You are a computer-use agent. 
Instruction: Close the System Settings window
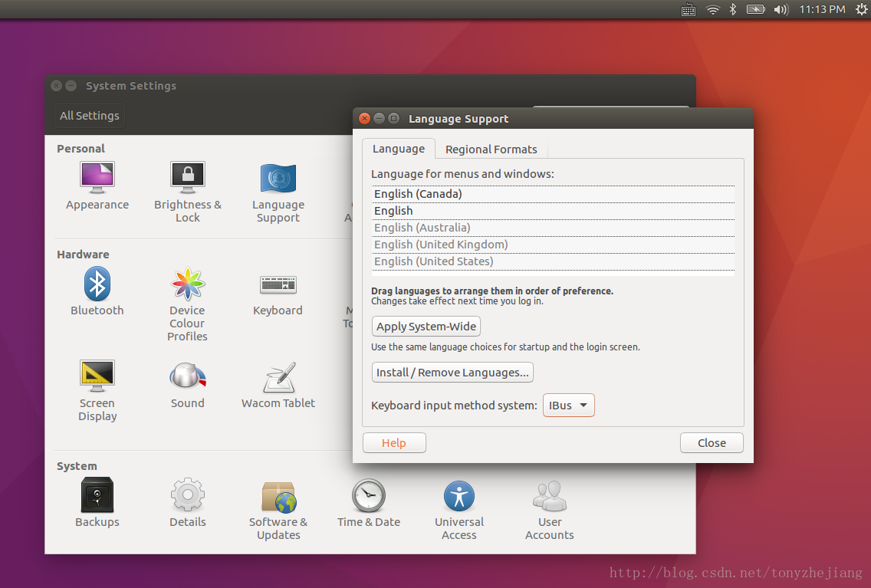point(56,86)
